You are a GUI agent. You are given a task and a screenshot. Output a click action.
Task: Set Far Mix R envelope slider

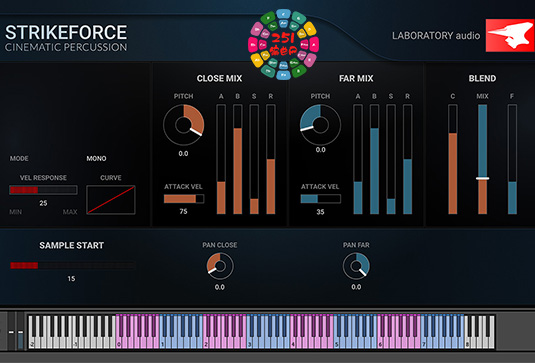[x=408, y=159]
